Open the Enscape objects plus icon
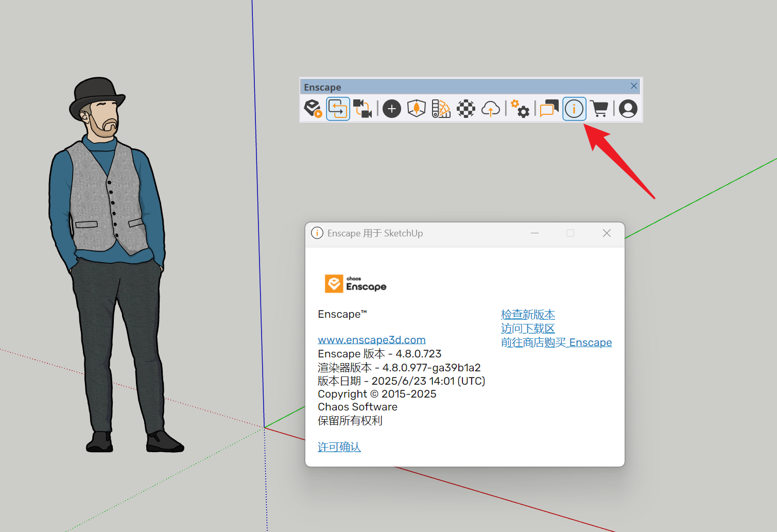This screenshot has height=532, width=777. coord(392,109)
